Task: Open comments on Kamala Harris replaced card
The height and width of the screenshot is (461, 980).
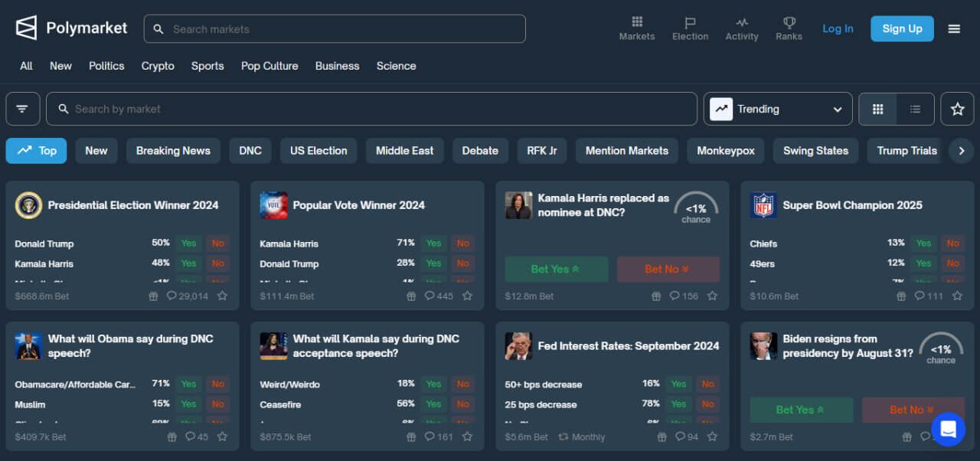Action: point(684,296)
